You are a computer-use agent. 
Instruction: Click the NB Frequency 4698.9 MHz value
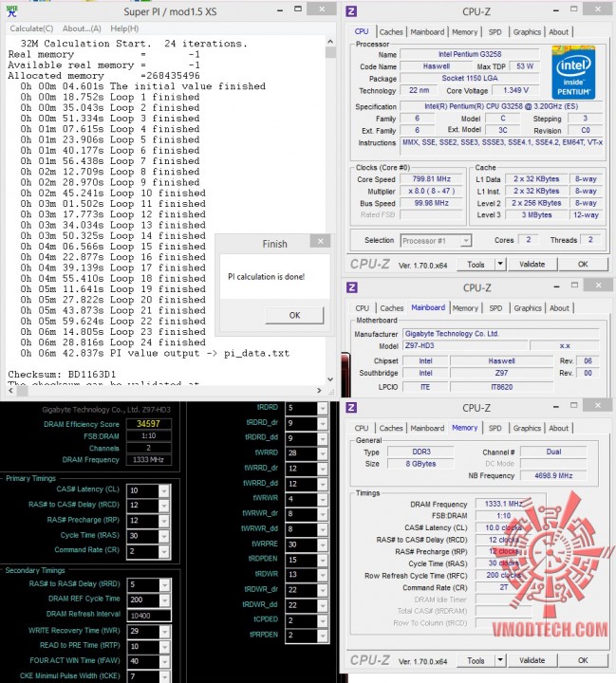point(553,475)
